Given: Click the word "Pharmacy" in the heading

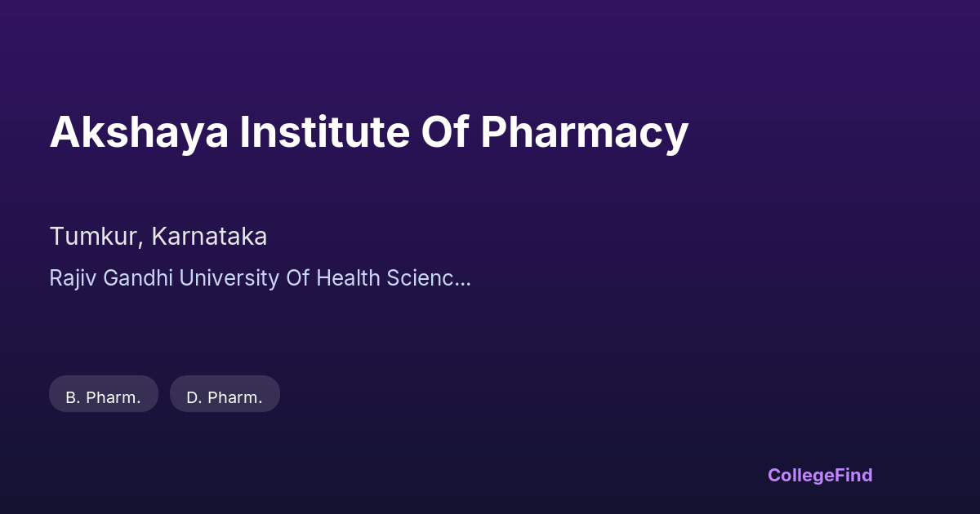Looking at the screenshot, I should [x=584, y=132].
